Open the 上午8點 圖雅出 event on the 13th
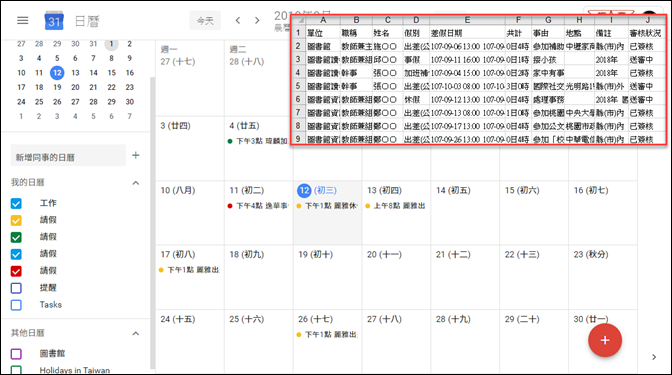The height and width of the screenshot is (375, 672). (x=396, y=206)
